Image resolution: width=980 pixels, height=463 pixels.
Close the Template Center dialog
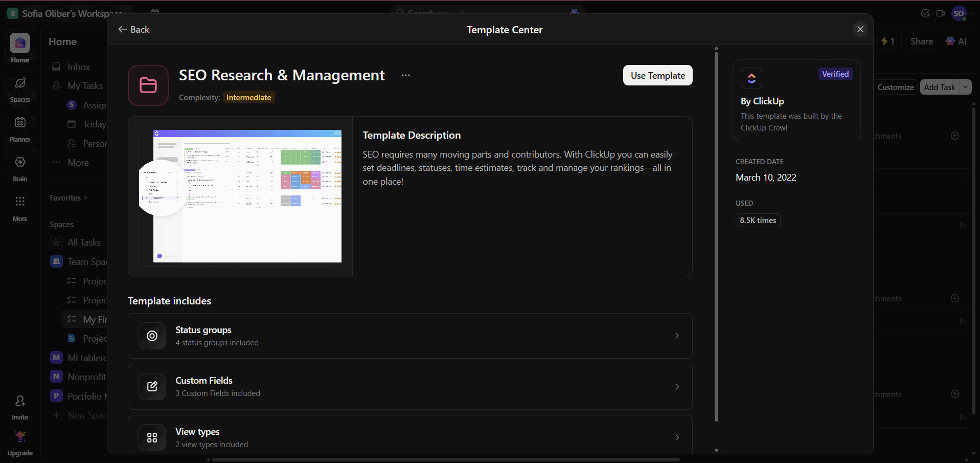click(860, 29)
